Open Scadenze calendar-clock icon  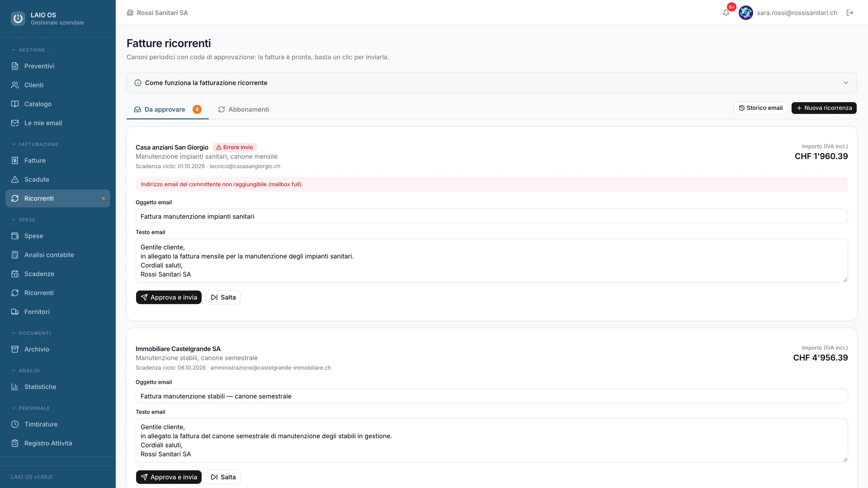pyautogui.click(x=15, y=274)
